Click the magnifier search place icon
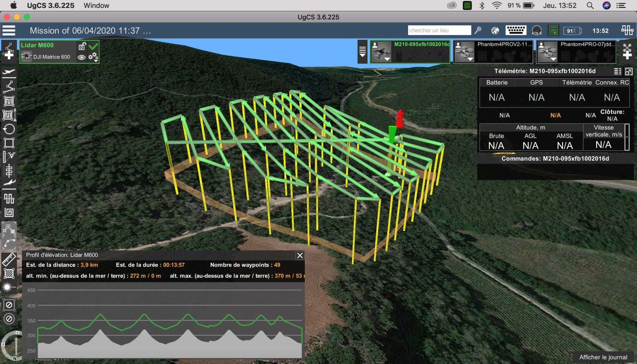The width and height of the screenshot is (637, 364). 478,31
